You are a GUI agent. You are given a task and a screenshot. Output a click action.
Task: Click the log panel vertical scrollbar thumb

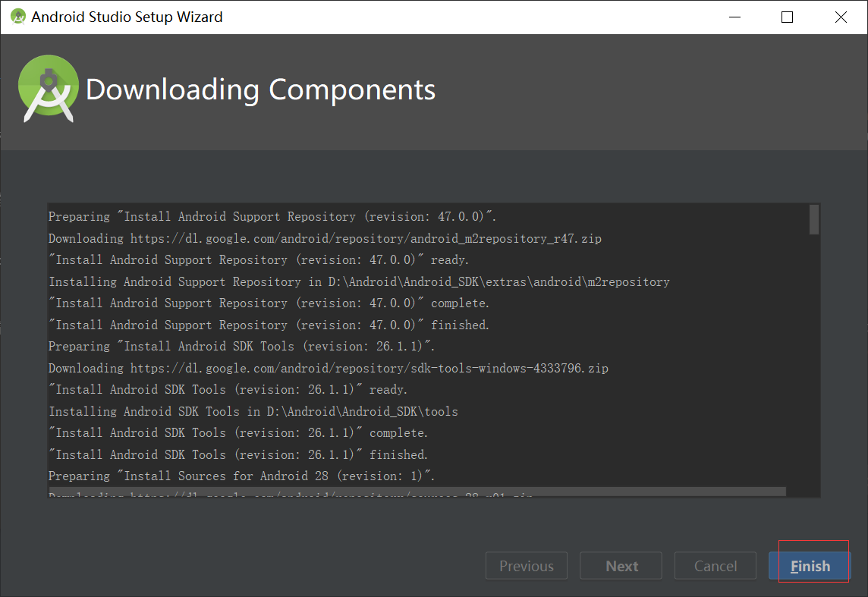point(813,220)
